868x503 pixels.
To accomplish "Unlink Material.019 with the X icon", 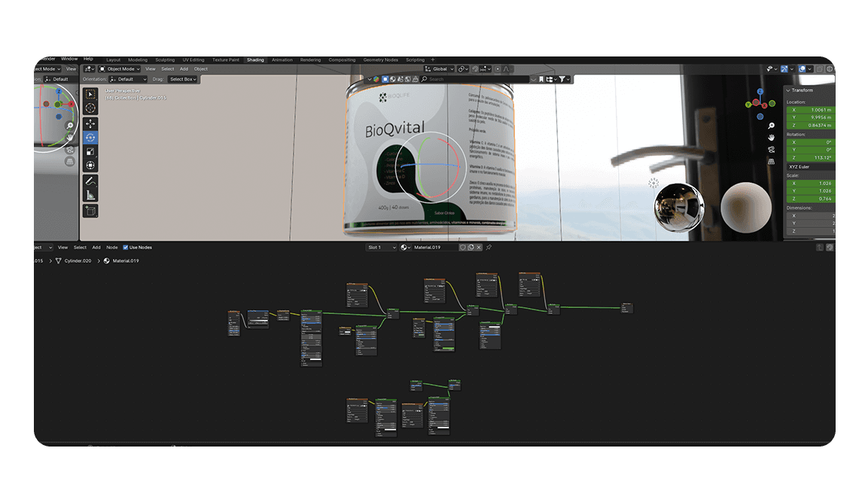I will (x=479, y=248).
